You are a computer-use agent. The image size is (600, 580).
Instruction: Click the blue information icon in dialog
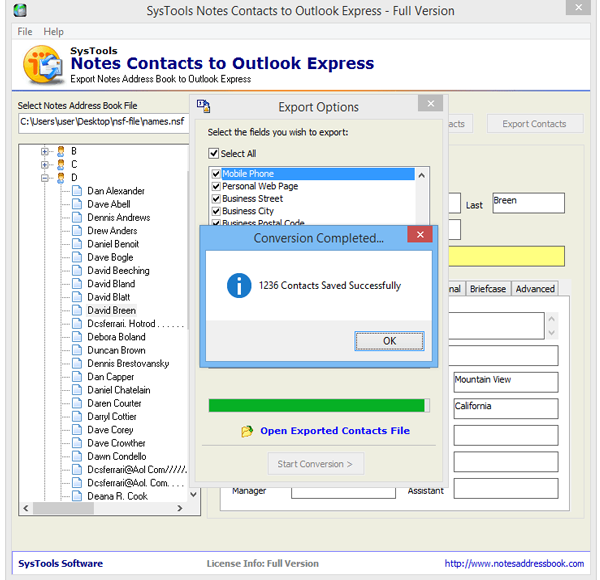239,285
